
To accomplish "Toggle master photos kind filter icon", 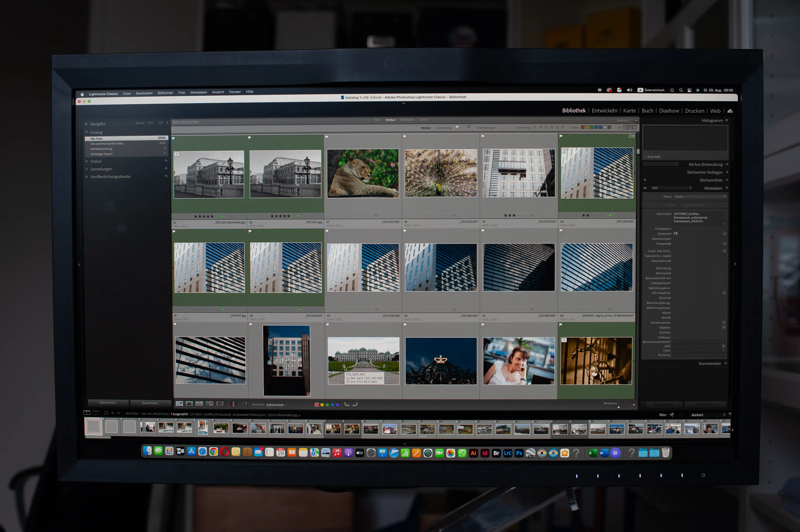I will 625,127.
